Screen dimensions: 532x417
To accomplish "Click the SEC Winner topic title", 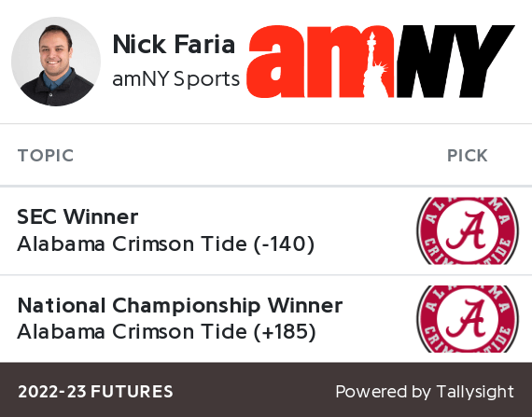I will (77, 216).
